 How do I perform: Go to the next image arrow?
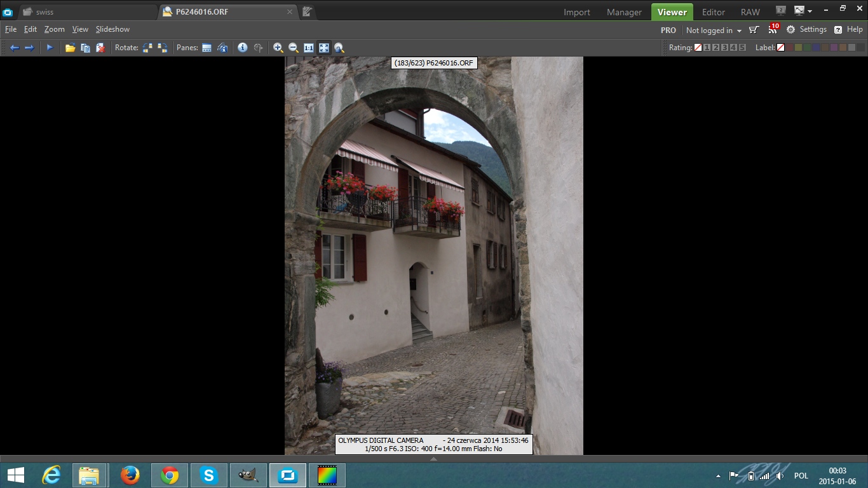(x=29, y=48)
